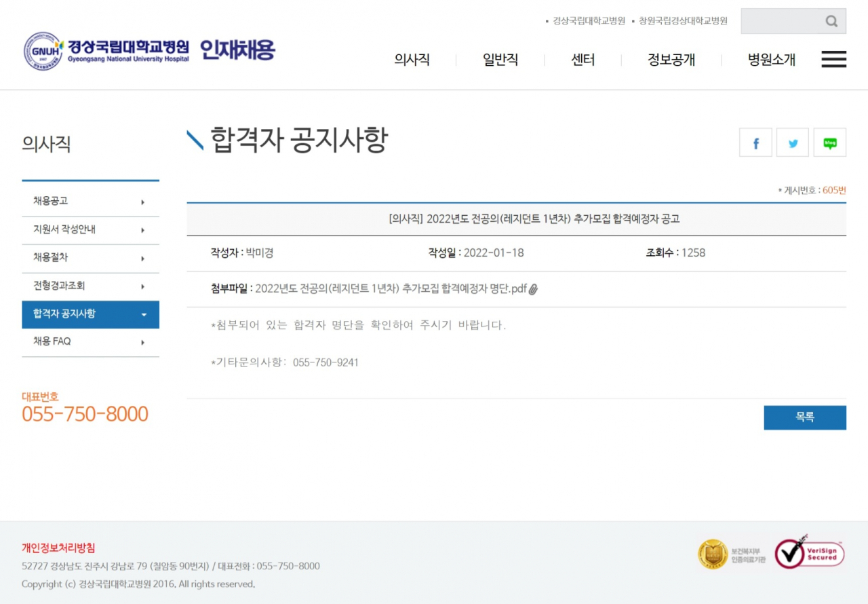Expand the 채용절차 sidebar item
This screenshot has width=868, height=604.
90,259
